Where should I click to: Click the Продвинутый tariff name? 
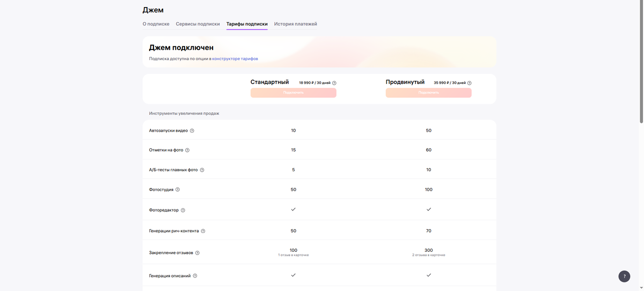[x=405, y=82]
